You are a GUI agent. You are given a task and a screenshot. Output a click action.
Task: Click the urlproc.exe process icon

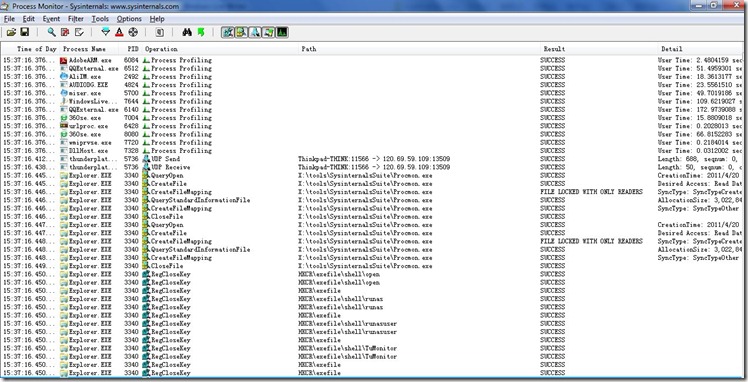pyautogui.click(x=64, y=126)
